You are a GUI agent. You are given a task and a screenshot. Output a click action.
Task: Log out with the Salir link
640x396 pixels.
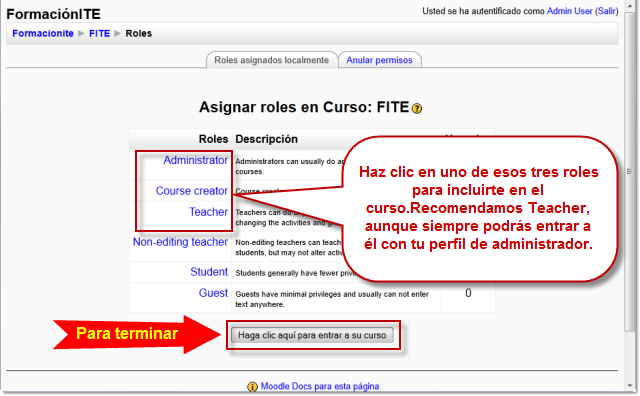pos(607,11)
